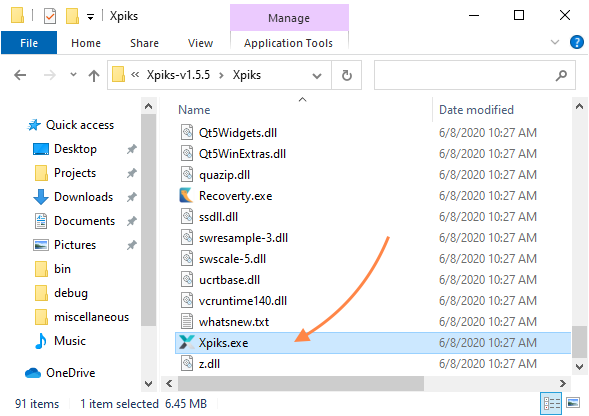Viewport: 589px width, 416px height.
Task: Select the z.dll file icon
Action: (x=187, y=364)
